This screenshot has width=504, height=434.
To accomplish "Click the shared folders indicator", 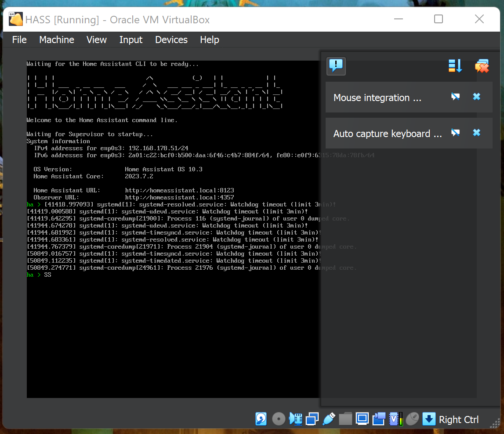I will coord(345,419).
